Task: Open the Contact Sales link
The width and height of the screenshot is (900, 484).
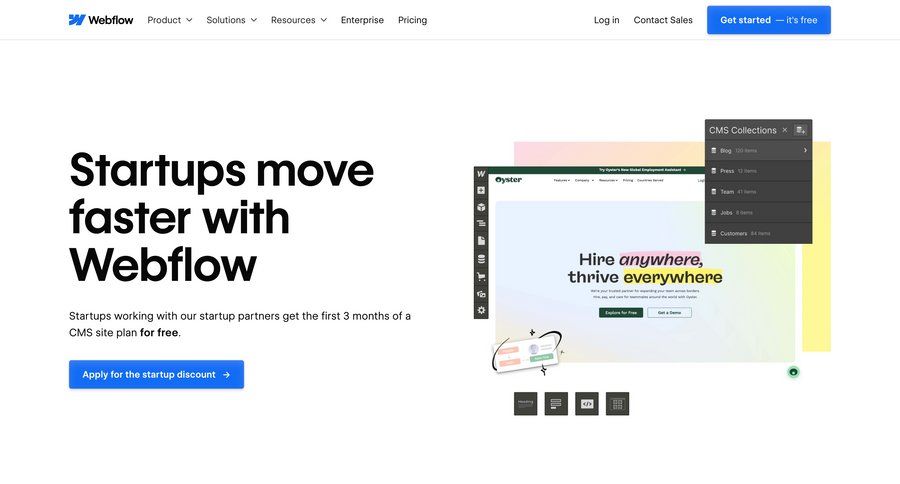Action: [663, 20]
